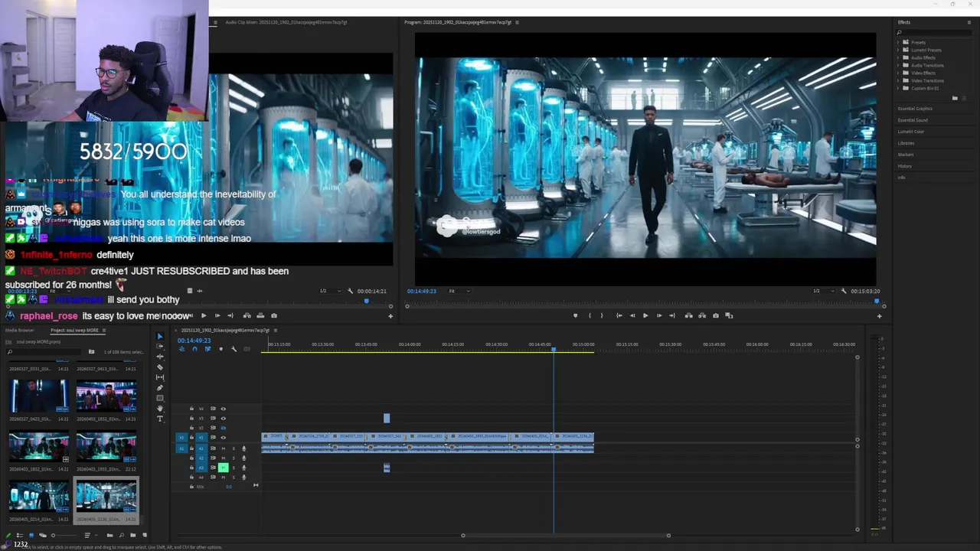
Task: Select the Pen tool
Action: 160,388
